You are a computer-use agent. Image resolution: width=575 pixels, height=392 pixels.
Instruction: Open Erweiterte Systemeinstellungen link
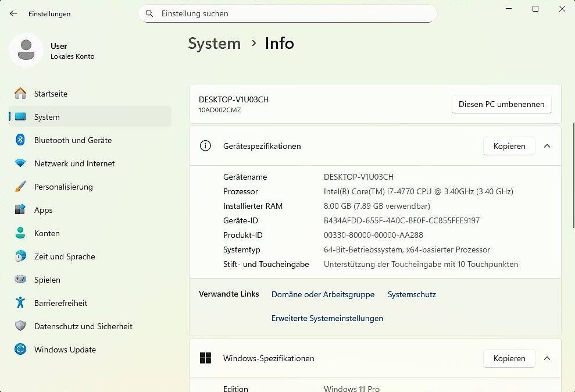327,318
